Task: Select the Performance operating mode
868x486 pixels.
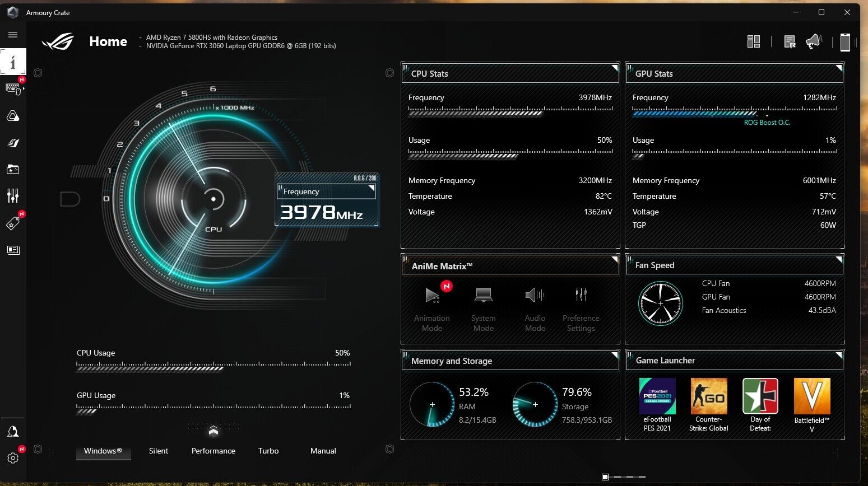Action: pyautogui.click(x=213, y=451)
